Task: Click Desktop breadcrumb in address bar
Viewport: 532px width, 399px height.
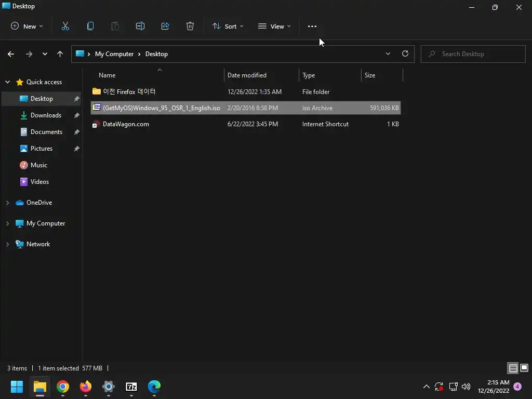Action: 156,54
